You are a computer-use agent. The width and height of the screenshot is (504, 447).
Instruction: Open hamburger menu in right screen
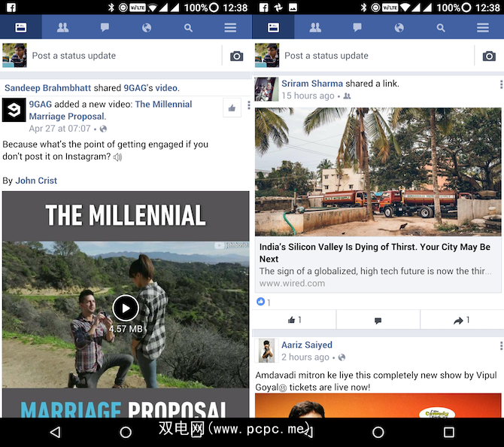[483, 28]
